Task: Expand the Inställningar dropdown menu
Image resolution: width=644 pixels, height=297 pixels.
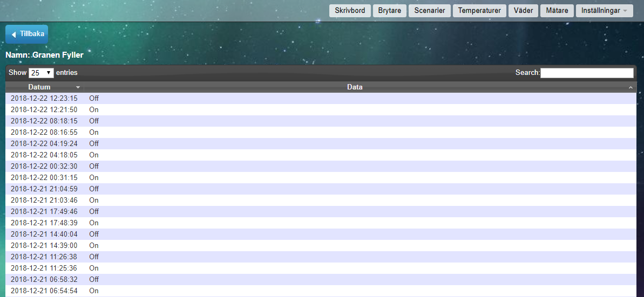Action: [x=604, y=11]
